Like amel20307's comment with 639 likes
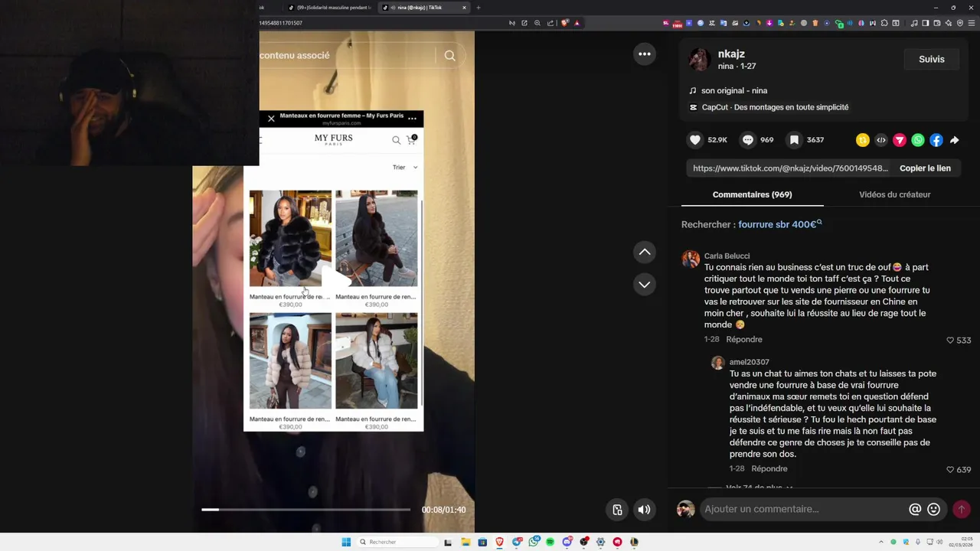 tap(951, 469)
